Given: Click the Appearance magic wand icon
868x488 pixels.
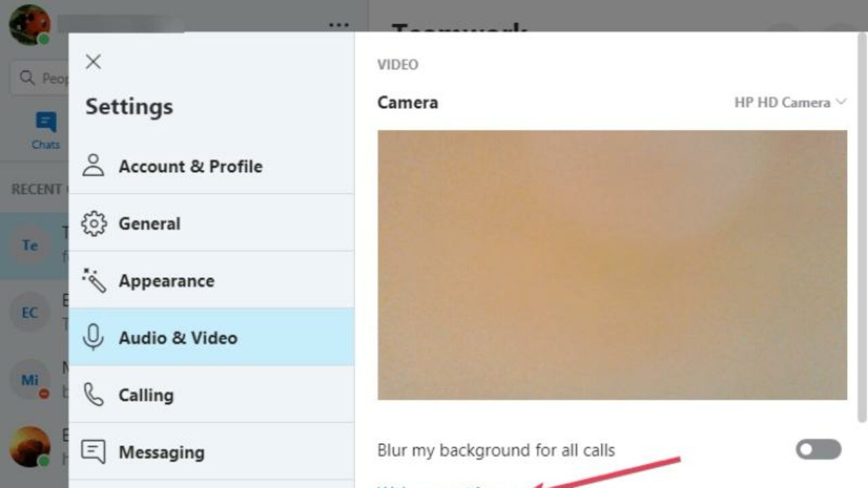Looking at the screenshot, I should 94,281.
